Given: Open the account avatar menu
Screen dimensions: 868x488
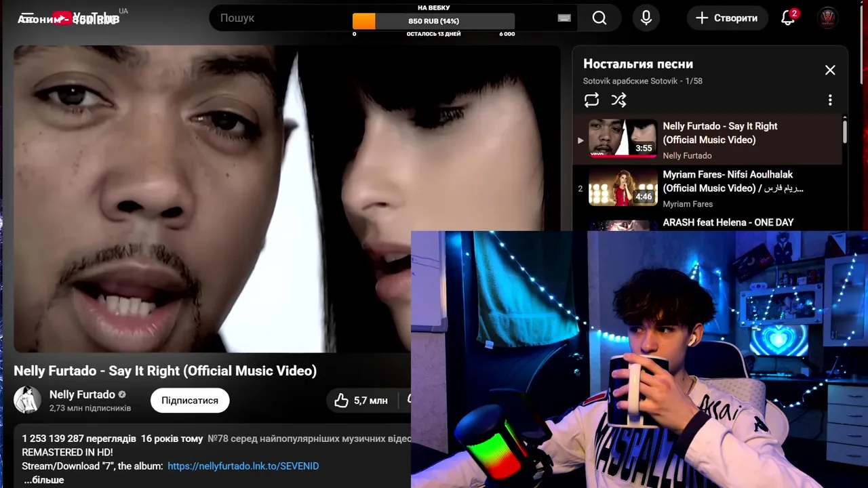Looking at the screenshot, I should point(828,18).
